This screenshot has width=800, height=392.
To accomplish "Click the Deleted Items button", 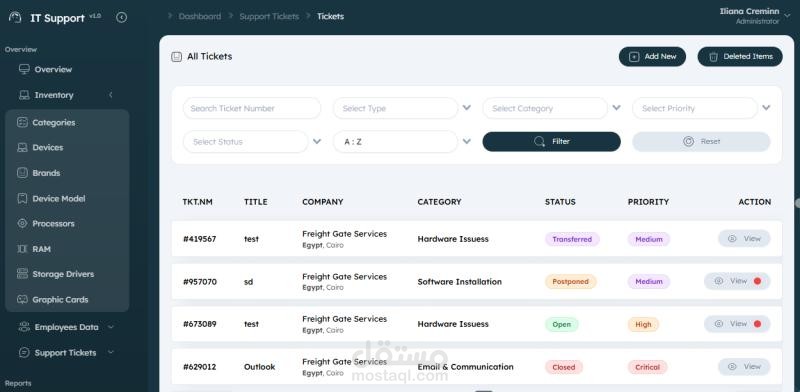I will (740, 57).
